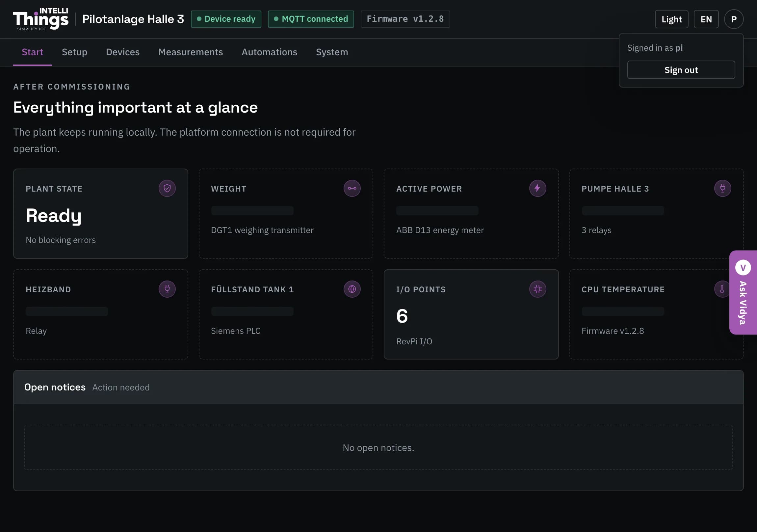
Task: Go to the Start tab
Action: 32,52
